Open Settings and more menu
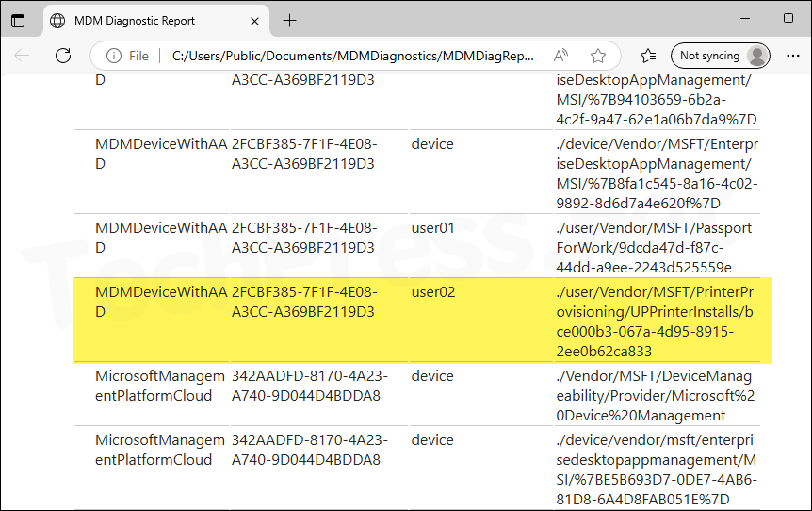 pyautogui.click(x=793, y=56)
